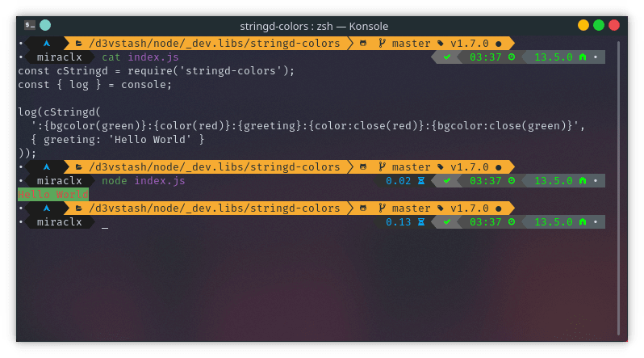Click the green maximize circle button

(599, 25)
